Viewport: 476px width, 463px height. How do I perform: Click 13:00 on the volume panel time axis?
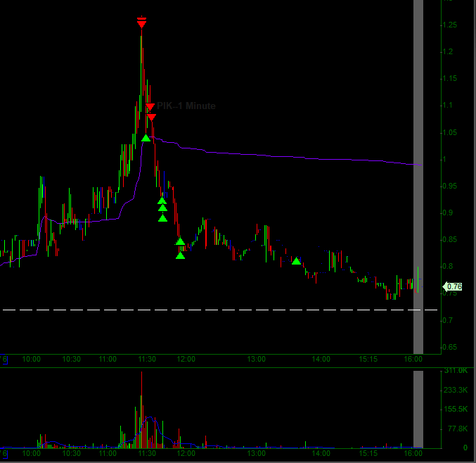point(256,453)
